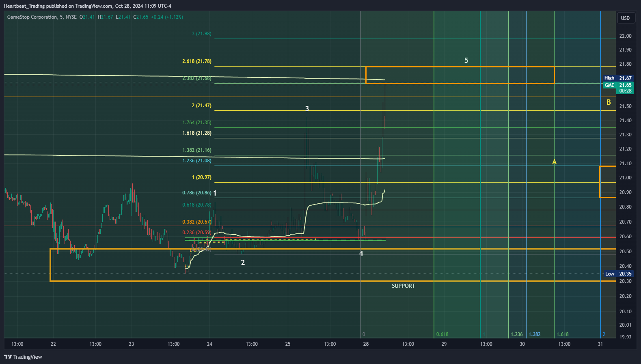The image size is (641, 364).
Task: Select the 1.236 (21.08) Fibonacci label
Action: [197, 161]
